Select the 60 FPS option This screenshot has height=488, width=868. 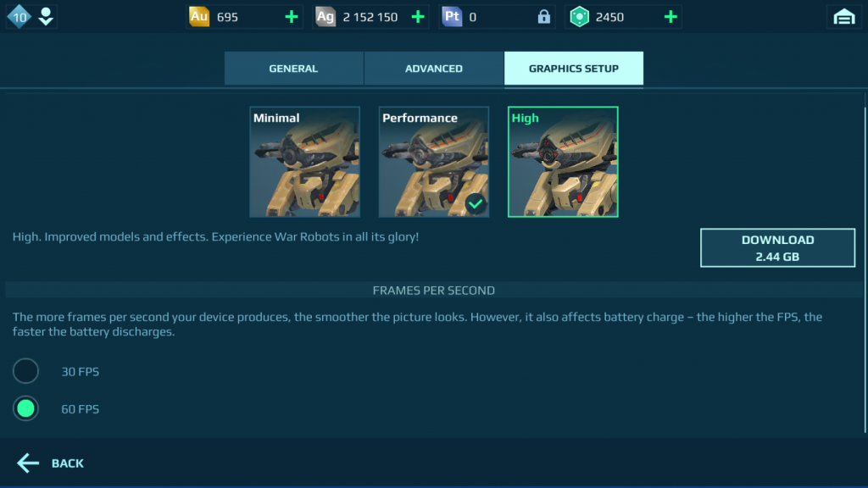tap(25, 408)
